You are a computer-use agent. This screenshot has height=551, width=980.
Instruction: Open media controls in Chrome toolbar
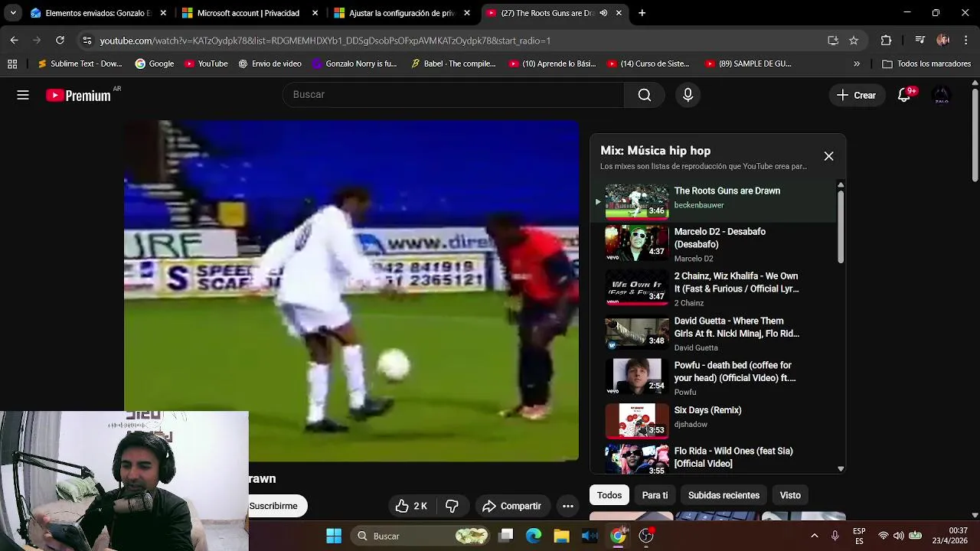pos(920,41)
